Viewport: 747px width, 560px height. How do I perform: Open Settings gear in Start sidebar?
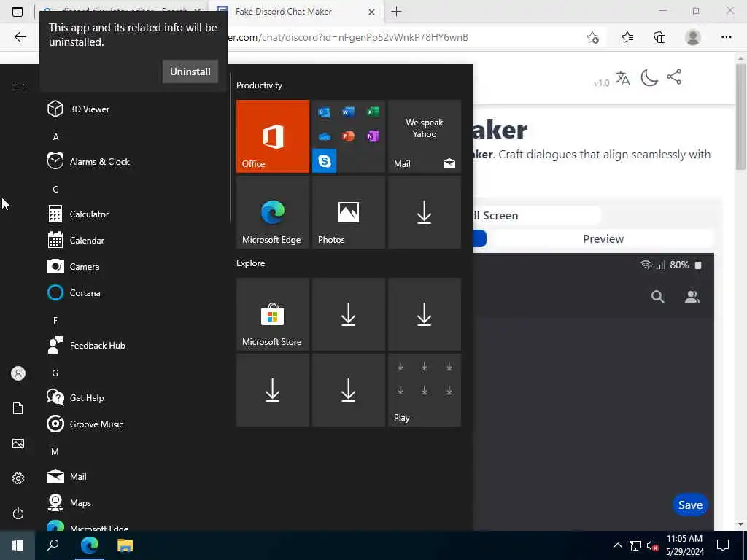tap(18, 478)
